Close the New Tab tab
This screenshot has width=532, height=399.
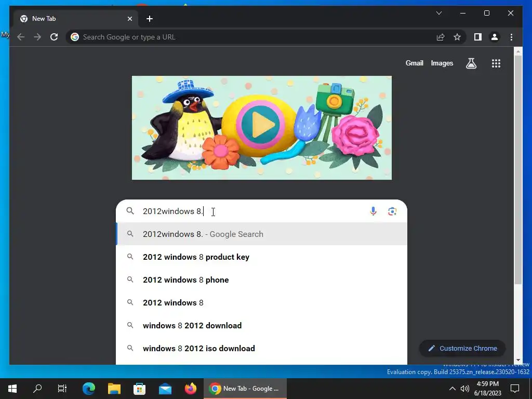(x=129, y=19)
